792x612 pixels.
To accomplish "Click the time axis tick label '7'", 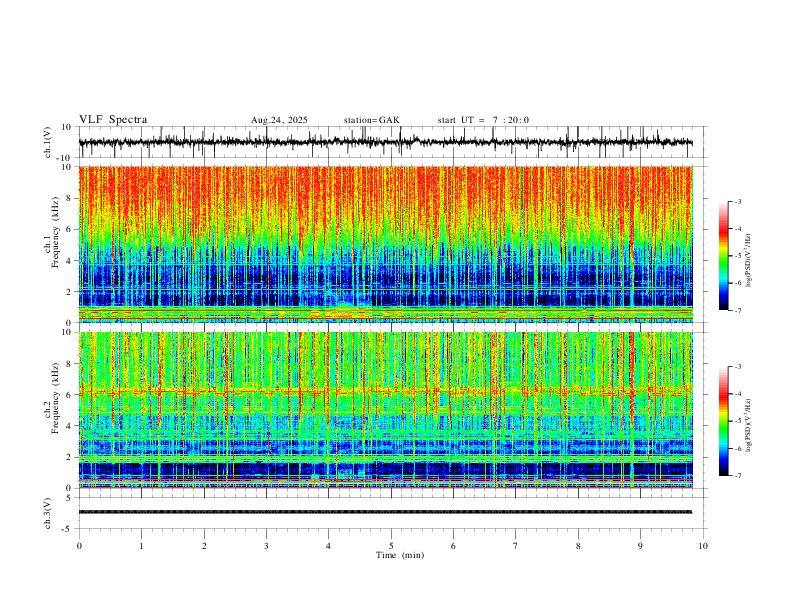I will point(516,546).
